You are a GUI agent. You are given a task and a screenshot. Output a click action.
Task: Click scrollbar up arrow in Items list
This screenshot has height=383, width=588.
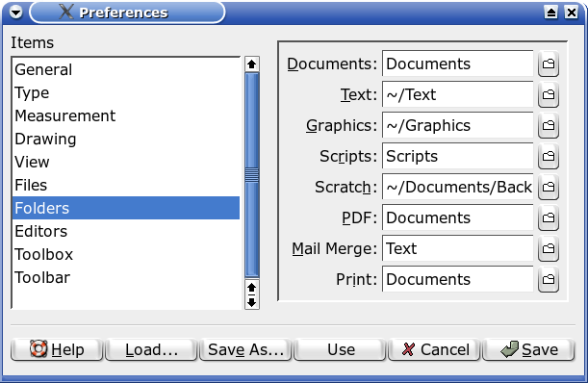[251, 64]
